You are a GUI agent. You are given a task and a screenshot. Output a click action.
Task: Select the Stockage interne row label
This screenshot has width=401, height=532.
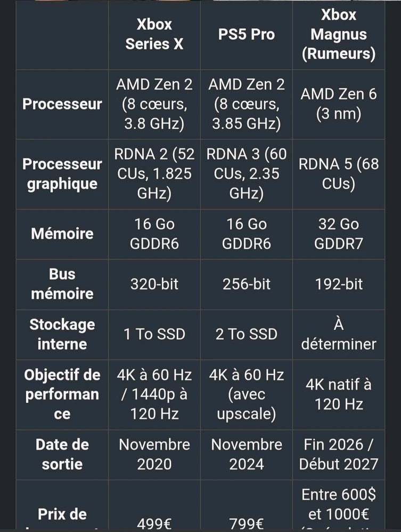coord(62,334)
